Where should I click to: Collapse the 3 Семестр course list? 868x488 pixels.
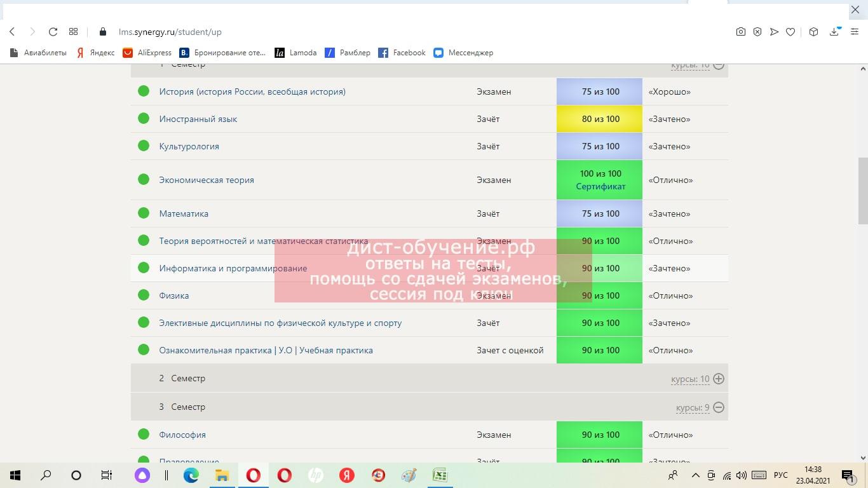point(717,407)
